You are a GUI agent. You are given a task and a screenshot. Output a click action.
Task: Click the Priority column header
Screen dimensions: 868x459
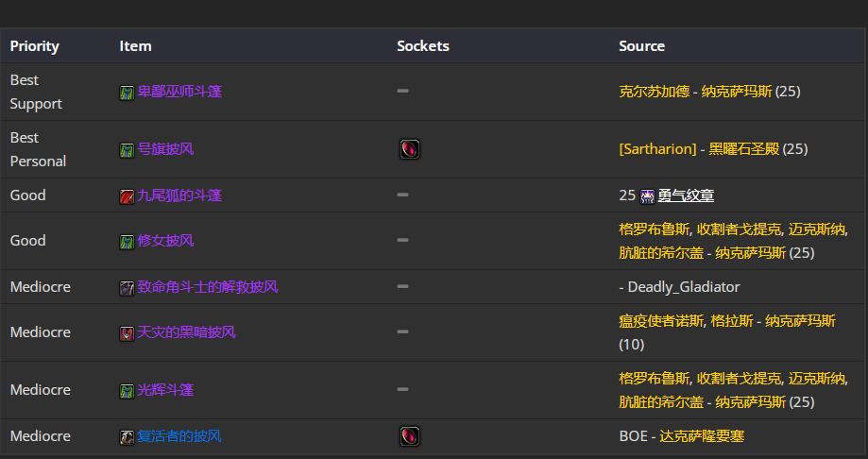coord(34,46)
